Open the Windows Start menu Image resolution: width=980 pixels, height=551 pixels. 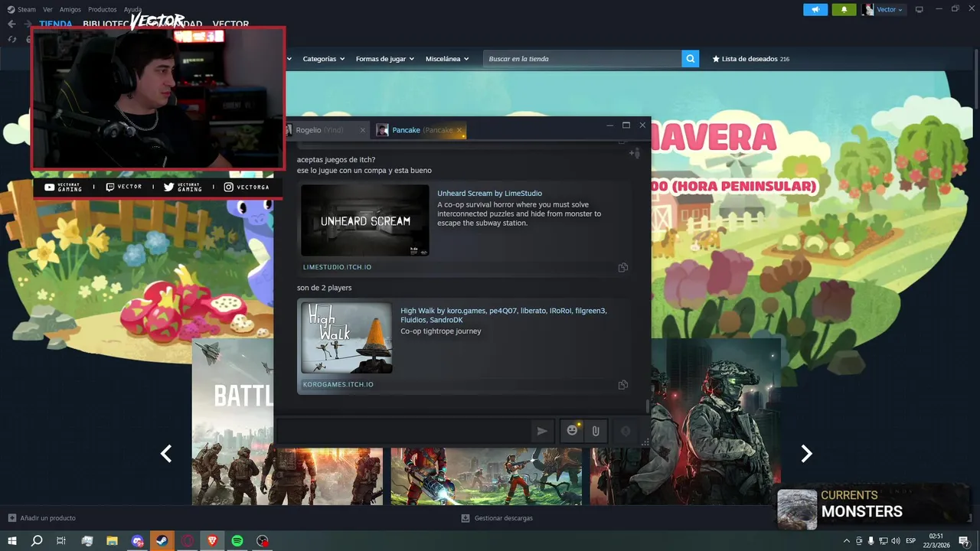coord(12,541)
